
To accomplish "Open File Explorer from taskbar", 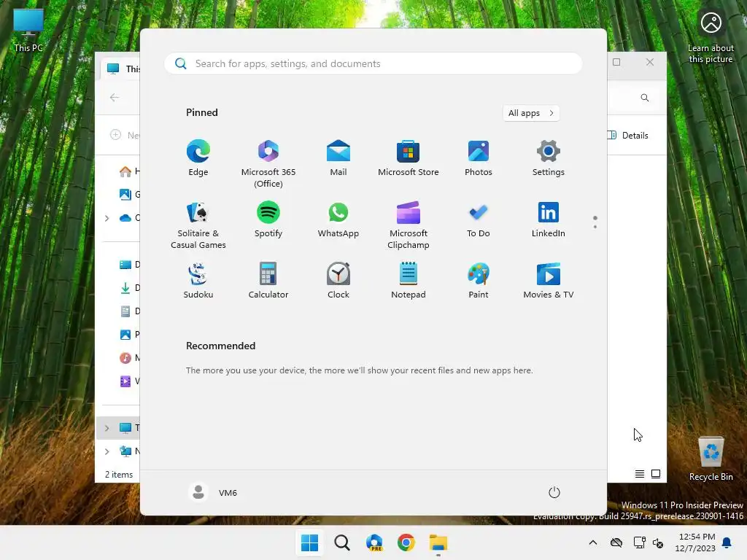I will click(438, 542).
